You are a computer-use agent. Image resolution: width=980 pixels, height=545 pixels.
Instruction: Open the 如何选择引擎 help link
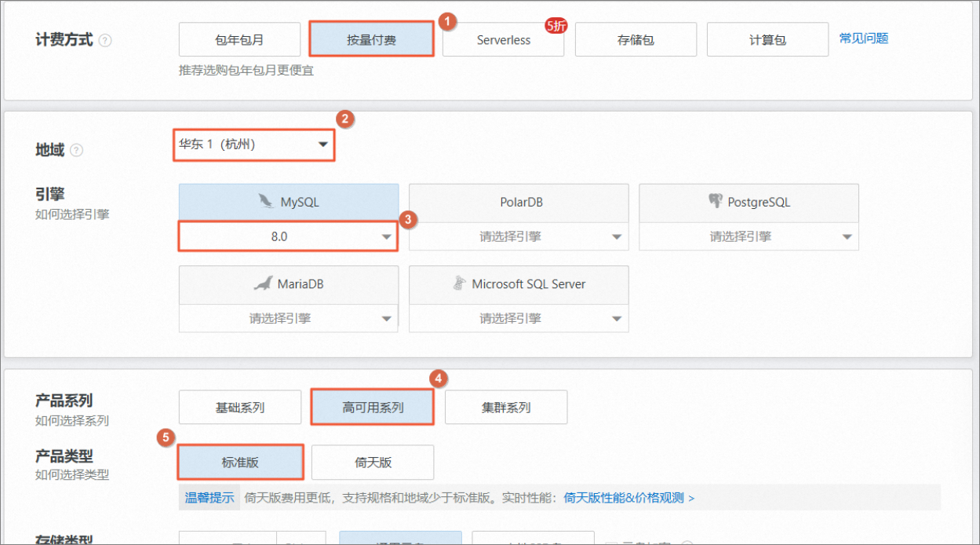coord(72,214)
